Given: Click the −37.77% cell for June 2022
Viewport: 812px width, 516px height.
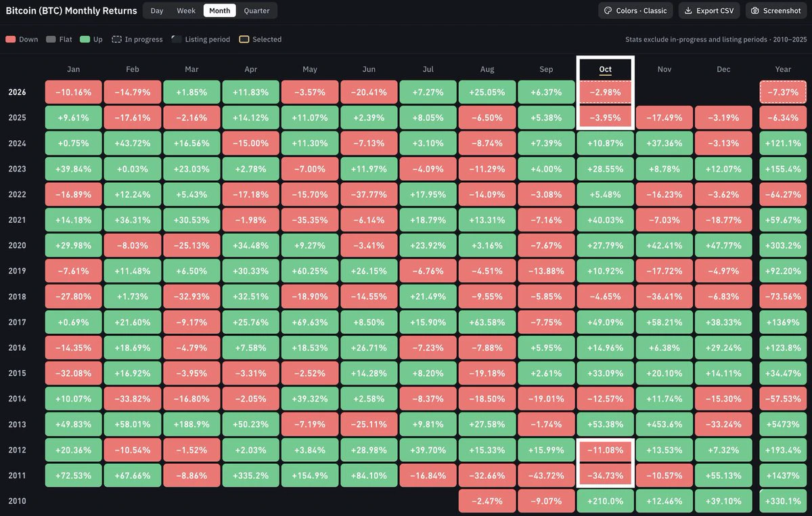Looking at the screenshot, I should 369,194.
